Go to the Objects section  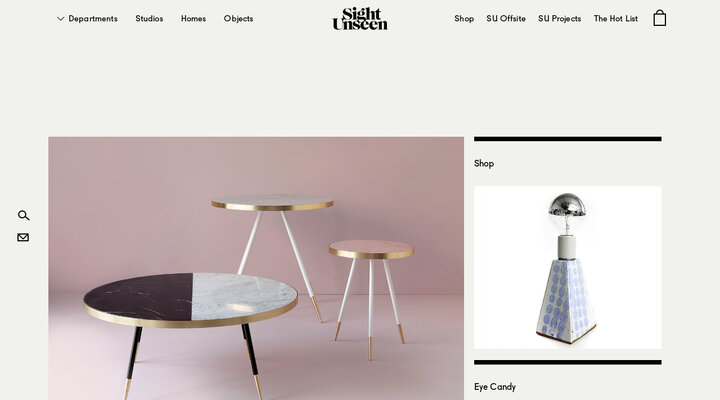238,19
